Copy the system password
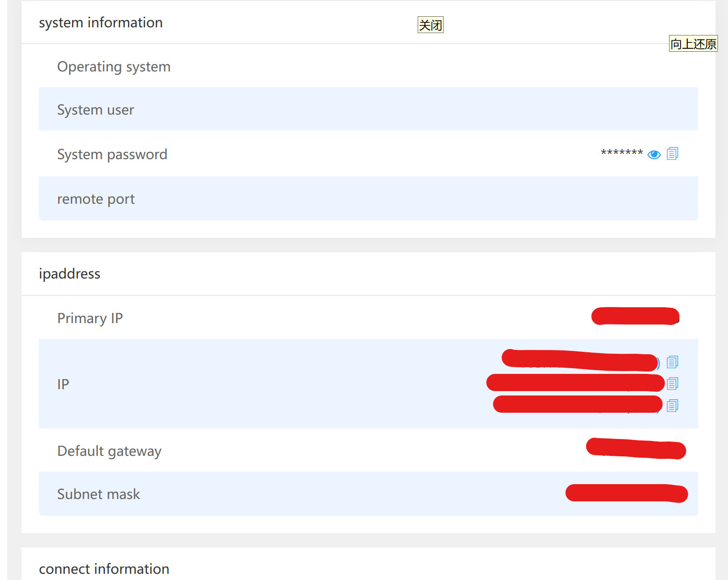The width and height of the screenshot is (728, 580). 672,153
